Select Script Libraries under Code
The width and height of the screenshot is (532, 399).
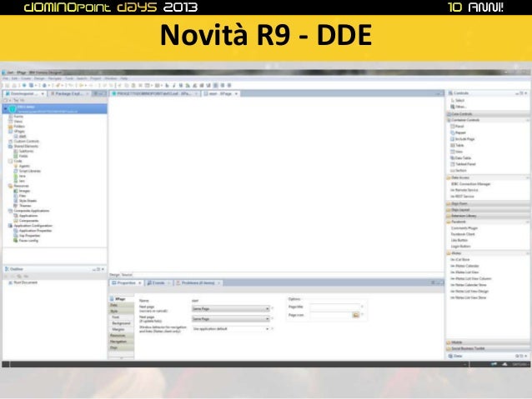(x=29, y=171)
